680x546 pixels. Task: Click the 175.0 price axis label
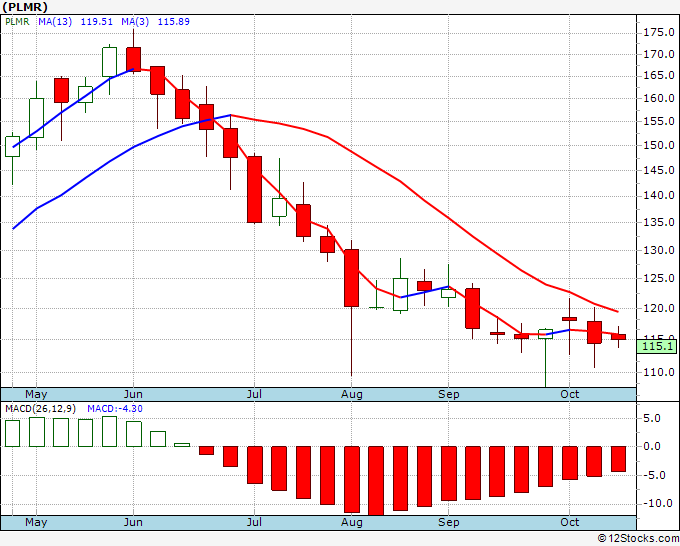[659, 33]
